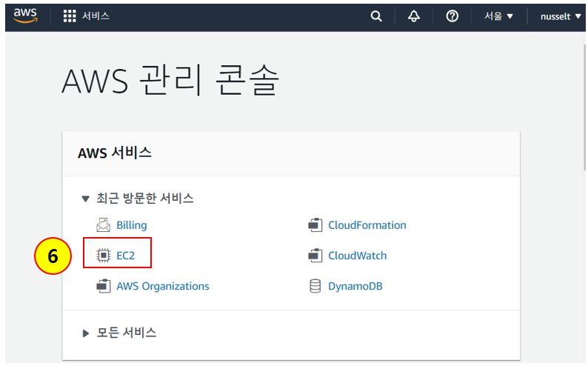Open notifications bell icon
This screenshot has width=588, height=366.
tap(414, 16)
